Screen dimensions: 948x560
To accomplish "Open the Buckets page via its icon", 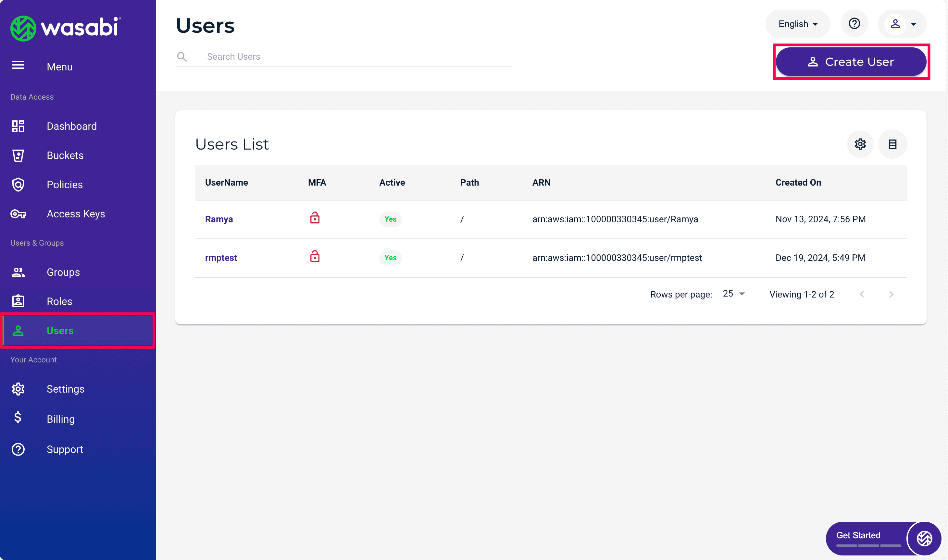I will point(18,155).
